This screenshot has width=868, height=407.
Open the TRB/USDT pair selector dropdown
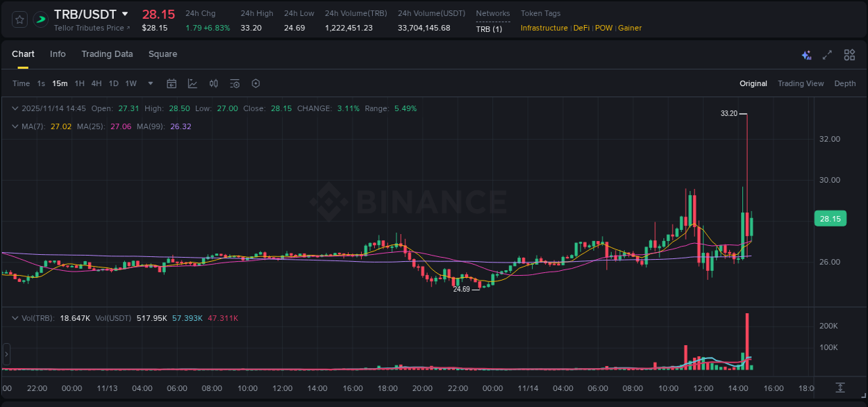coord(125,13)
